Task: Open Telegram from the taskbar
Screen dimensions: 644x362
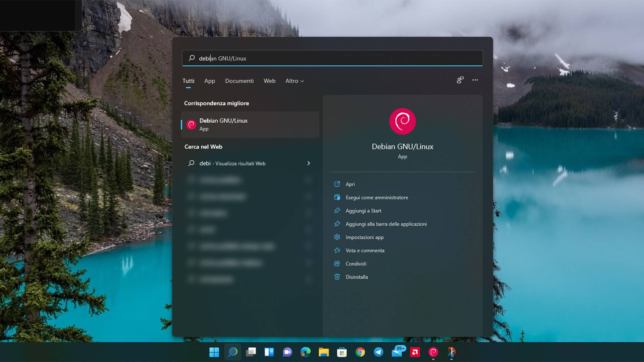Action: coord(379,352)
